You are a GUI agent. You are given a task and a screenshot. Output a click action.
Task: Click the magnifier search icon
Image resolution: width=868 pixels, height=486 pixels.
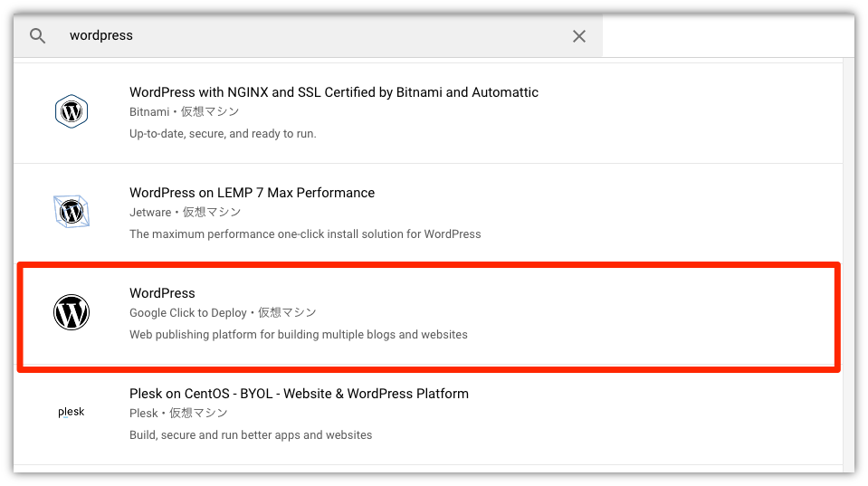pyautogui.click(x=38, y=36)
